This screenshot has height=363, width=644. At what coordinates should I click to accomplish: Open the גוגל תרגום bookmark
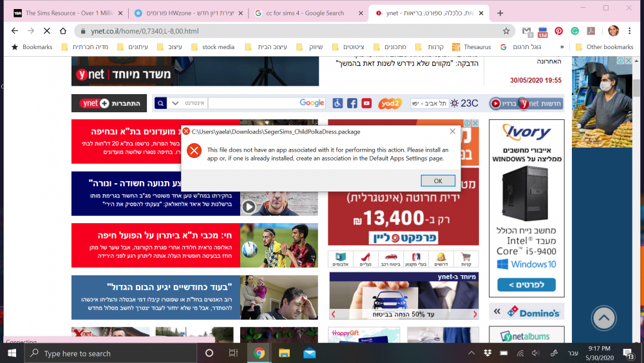(521, 47)
